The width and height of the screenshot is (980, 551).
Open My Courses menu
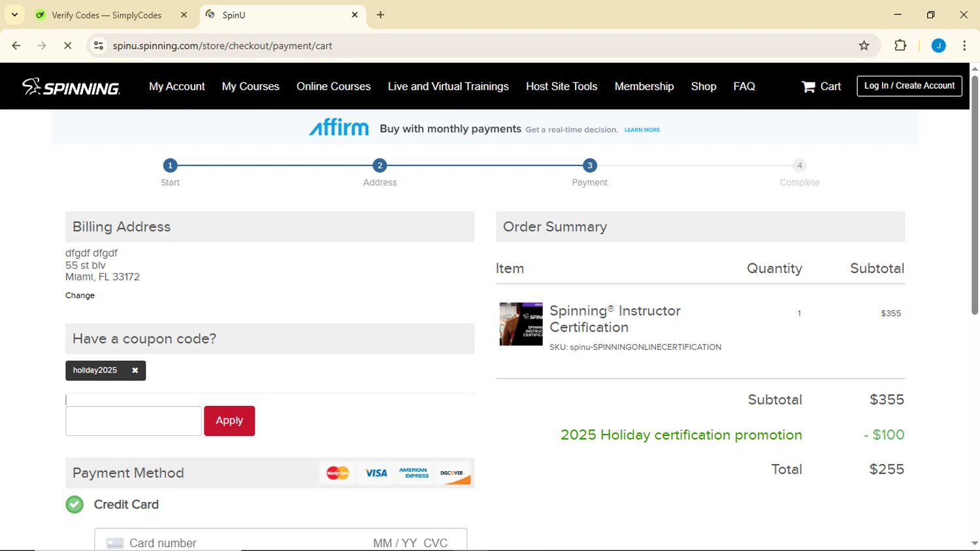(251, 86)
